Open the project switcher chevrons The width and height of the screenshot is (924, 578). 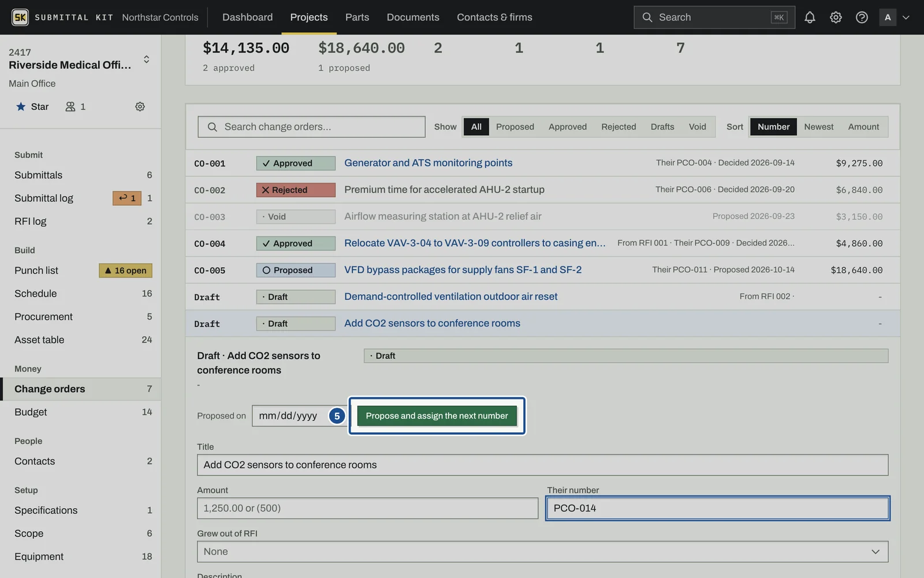coord(147,60)
